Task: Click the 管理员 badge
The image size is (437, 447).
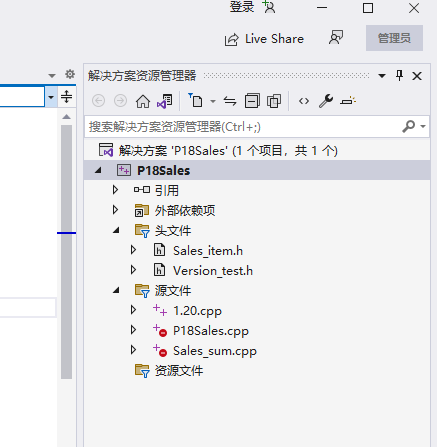Action: 394,38
